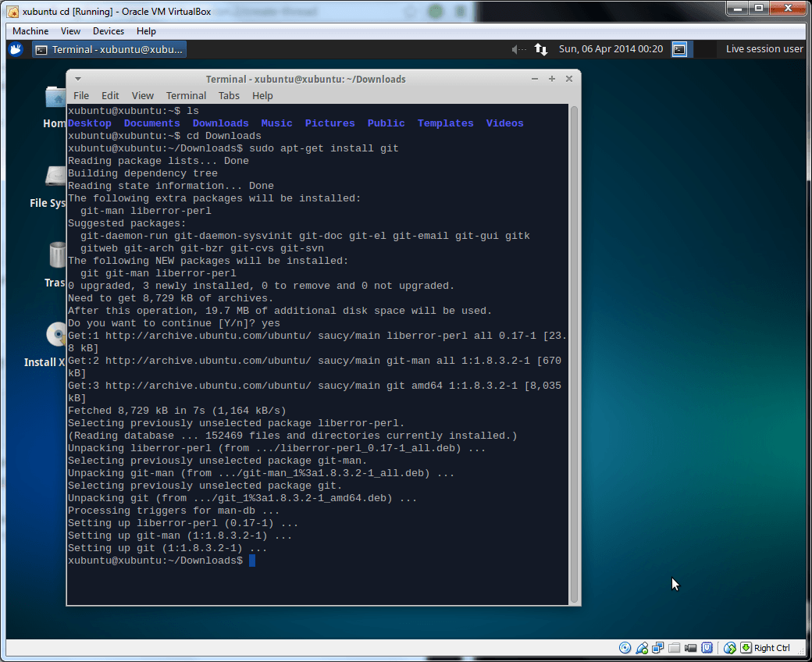Minimize the Terminal window inside Xubuntu

coord(534,79)
